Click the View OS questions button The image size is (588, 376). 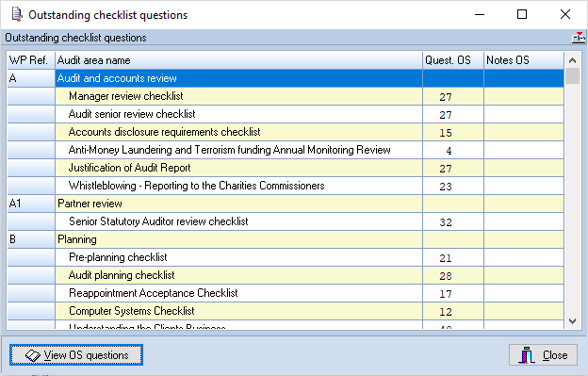click(x=76, y=354)
